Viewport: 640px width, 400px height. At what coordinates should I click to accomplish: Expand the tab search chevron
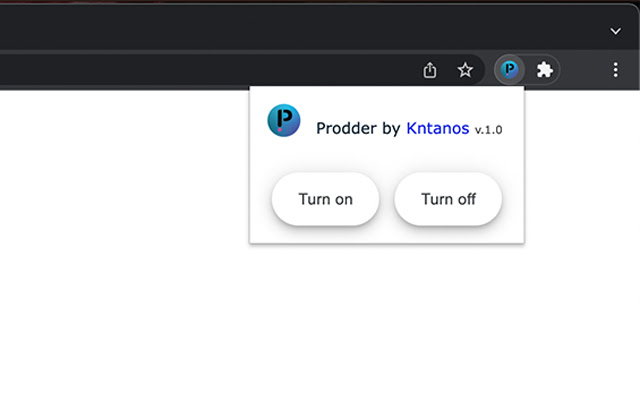615,31
